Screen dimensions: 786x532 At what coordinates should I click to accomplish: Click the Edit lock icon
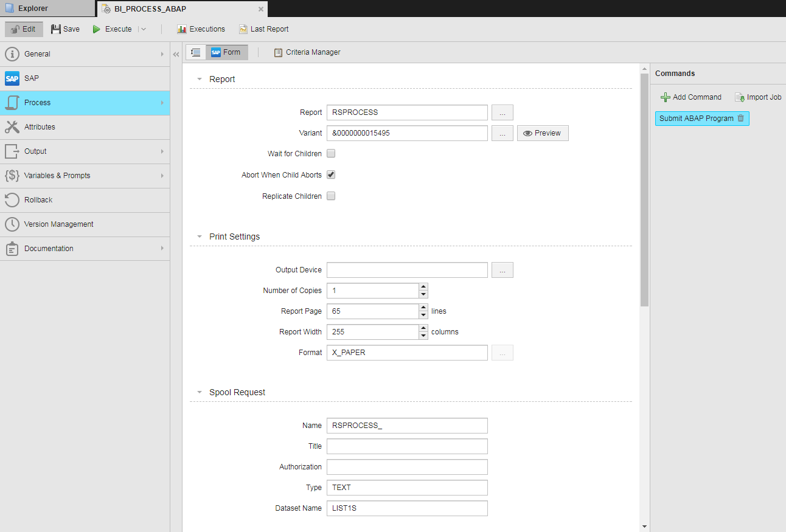[x=15, y=29]
